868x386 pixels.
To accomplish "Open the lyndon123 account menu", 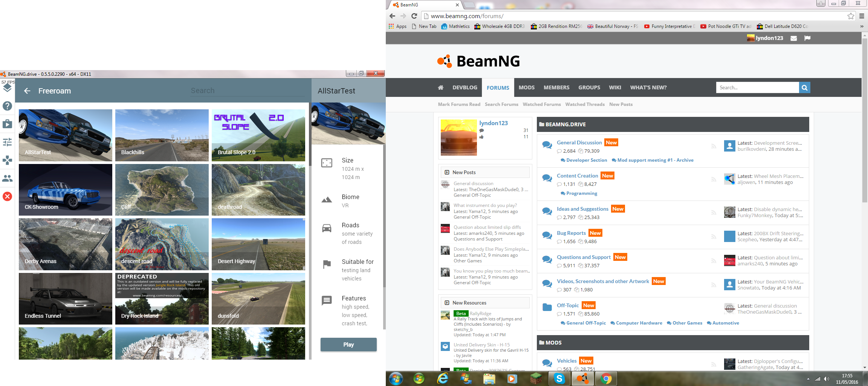I will [765, 38].
